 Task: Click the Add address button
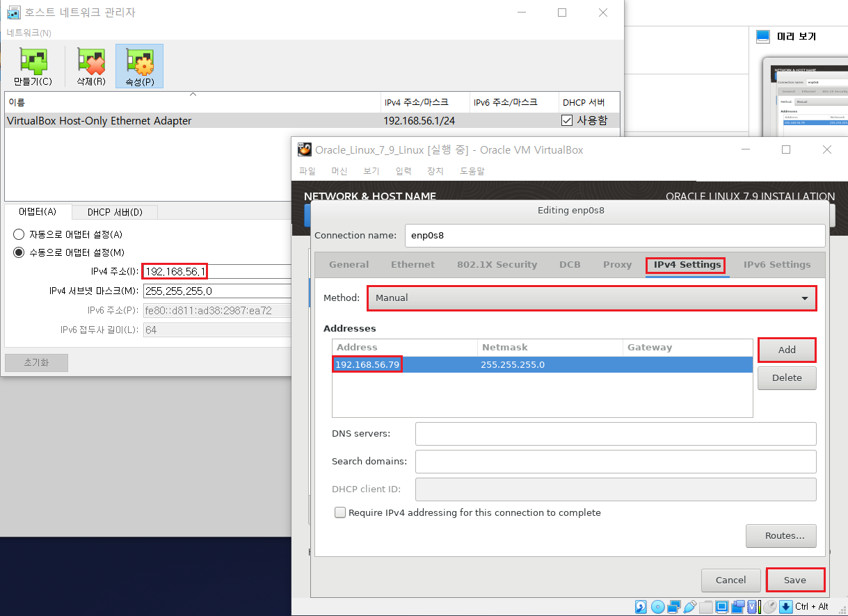(x=787, y=350)
